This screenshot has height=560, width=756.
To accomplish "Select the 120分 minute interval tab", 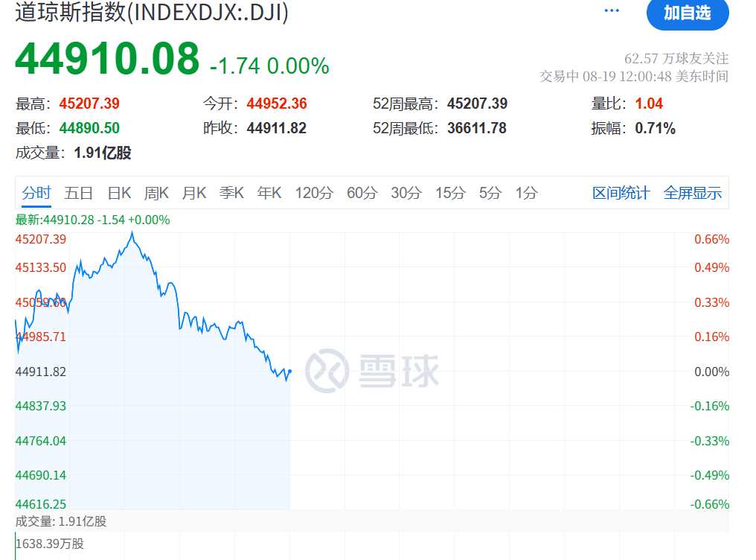I will (x=314, y=194).
